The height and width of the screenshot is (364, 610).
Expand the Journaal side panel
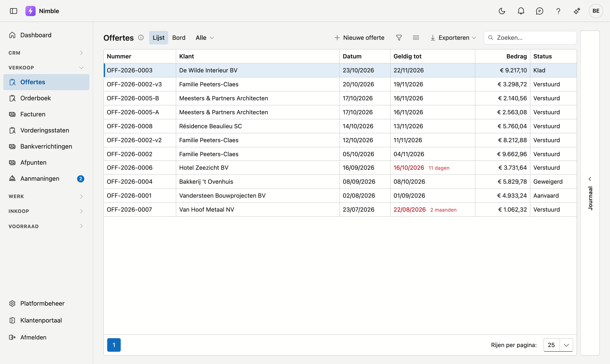pyautogui.click(x=590, y=193)
